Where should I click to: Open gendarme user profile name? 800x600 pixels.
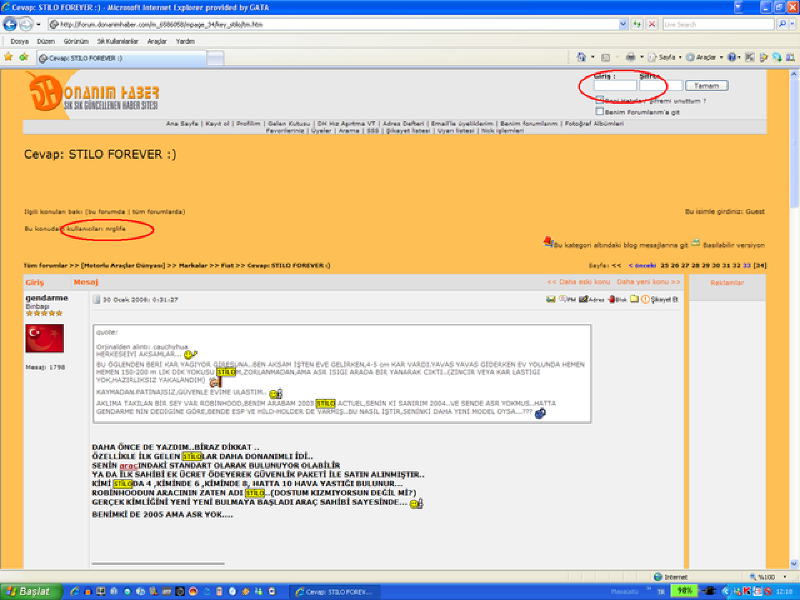point(46,297)
